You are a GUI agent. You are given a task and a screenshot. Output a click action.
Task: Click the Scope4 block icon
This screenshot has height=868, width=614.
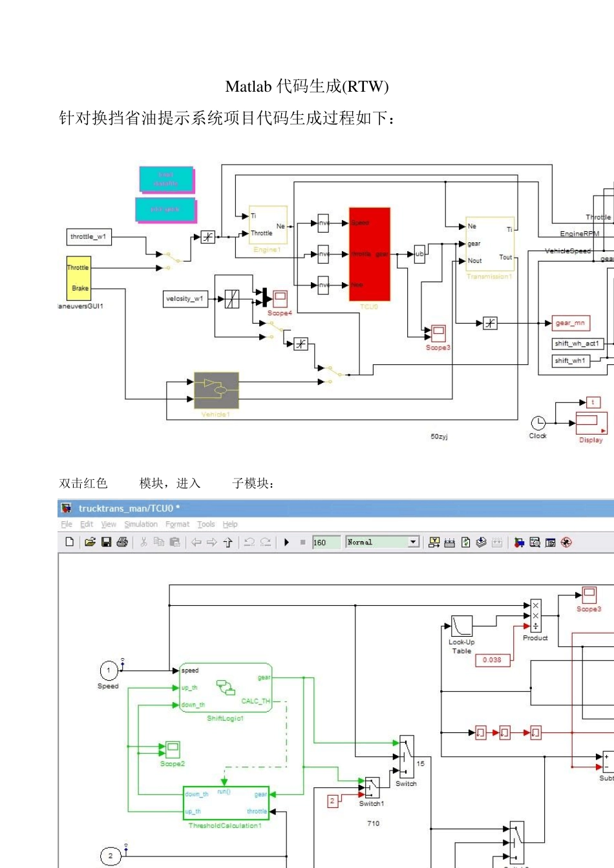(x=280, y=298)
